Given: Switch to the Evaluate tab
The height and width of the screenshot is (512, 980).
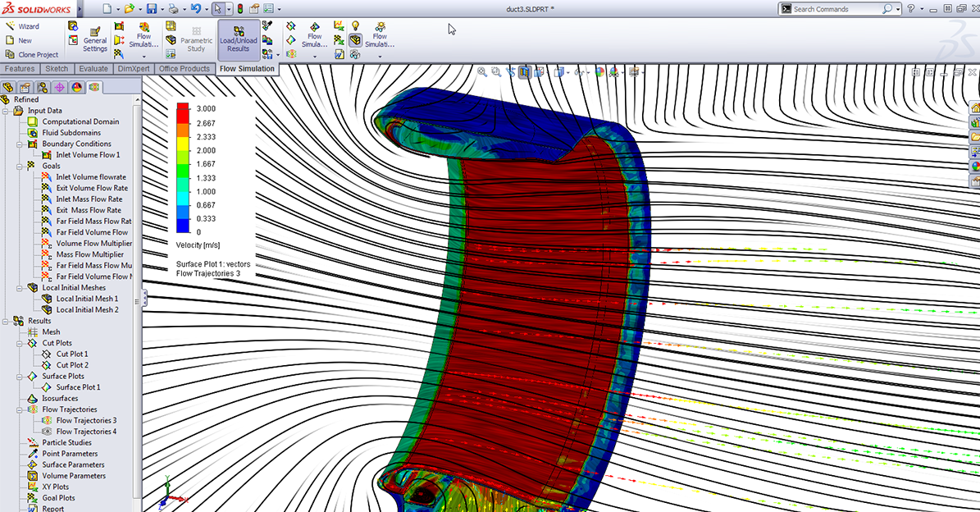Looking at the screenshot, I should [x=93, y=69].
